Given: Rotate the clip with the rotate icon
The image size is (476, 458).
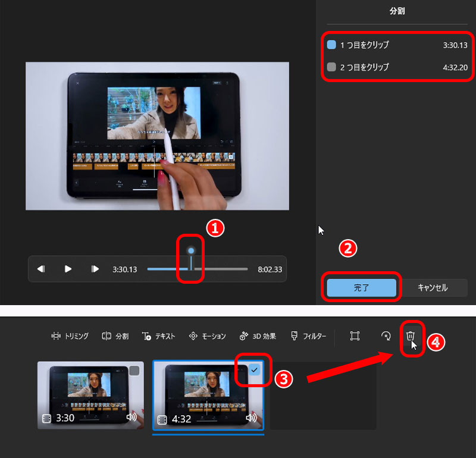Looking at the screenshot, I should [x=386, y=336].
